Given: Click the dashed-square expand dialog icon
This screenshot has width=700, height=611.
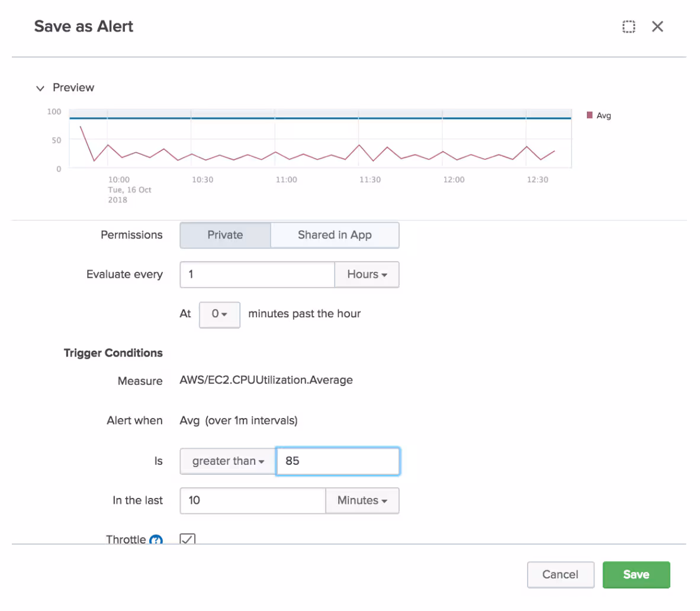Looking at the screenshot, I should (628, 27).
